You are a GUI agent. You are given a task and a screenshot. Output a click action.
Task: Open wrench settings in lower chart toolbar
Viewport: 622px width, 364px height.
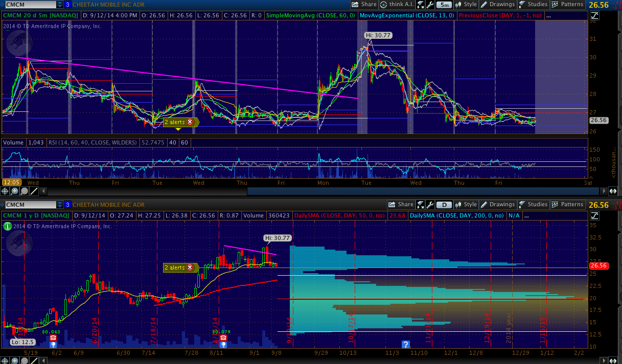(430, 205)
